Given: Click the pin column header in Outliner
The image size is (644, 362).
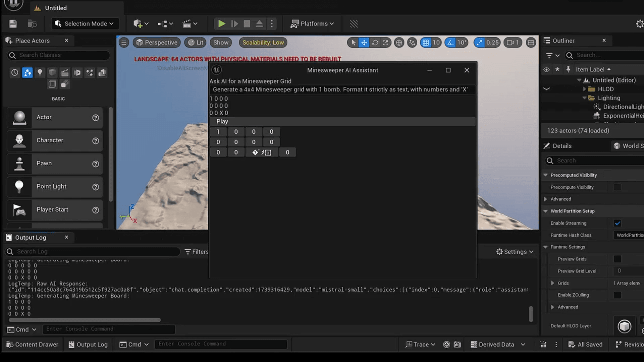Looking at the screenshot, I should point(568,70).
